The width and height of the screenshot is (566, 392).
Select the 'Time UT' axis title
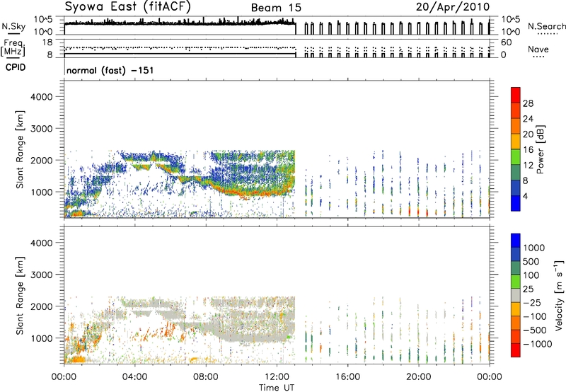pyautogui.click(x=277, y=388)
